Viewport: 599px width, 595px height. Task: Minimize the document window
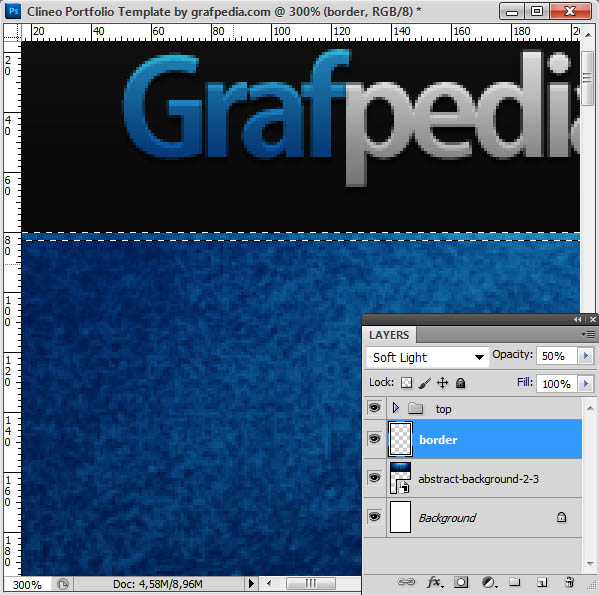512,12
